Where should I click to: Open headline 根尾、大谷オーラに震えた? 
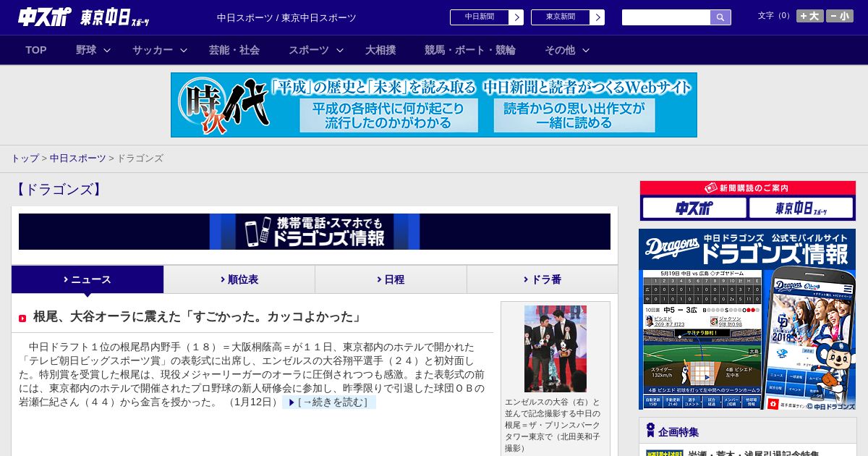pyautogui.click(x=197, y=317)
